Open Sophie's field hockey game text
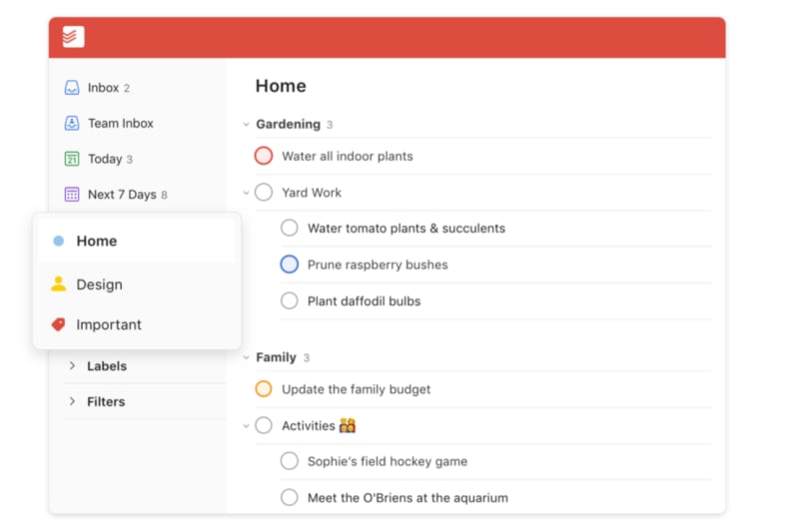This screenshot has height=532, width=799. click(388, 461)
